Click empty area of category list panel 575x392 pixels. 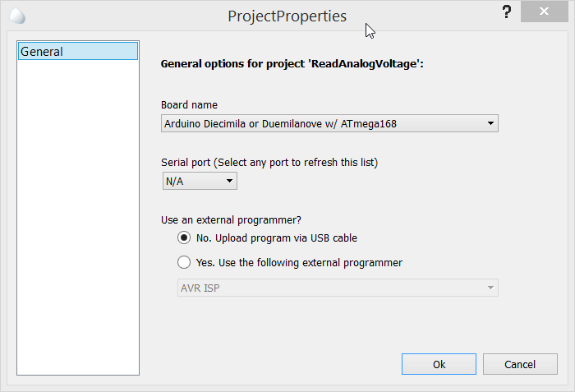click(78, 217)
